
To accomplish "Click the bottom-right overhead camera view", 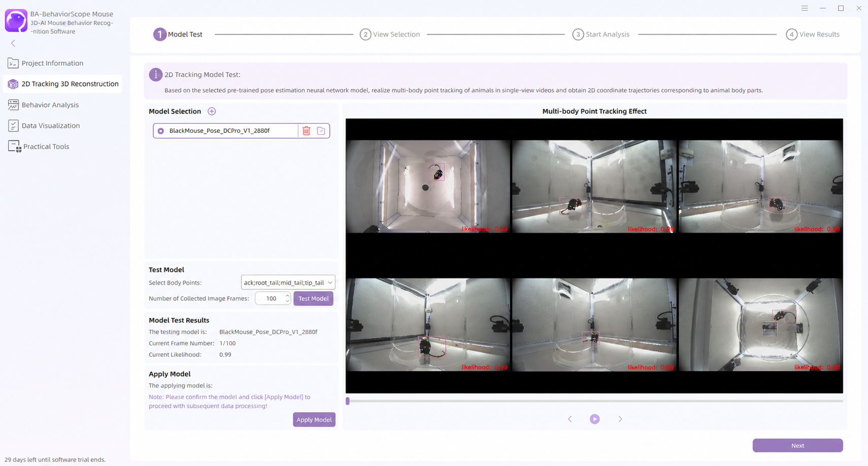I will (760, 325).
